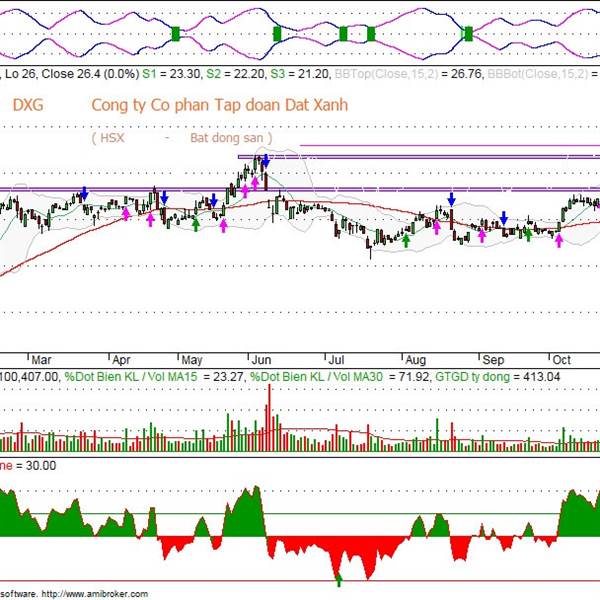
Task: Click the 'S3 = 21.20' support value
Action: coord(300,73)
